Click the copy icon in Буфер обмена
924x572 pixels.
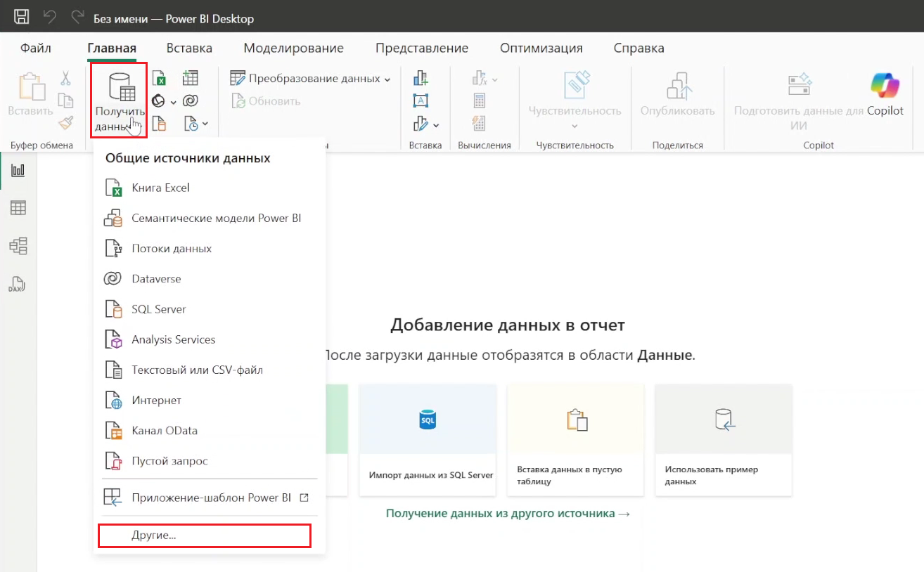tap(65, 101)
